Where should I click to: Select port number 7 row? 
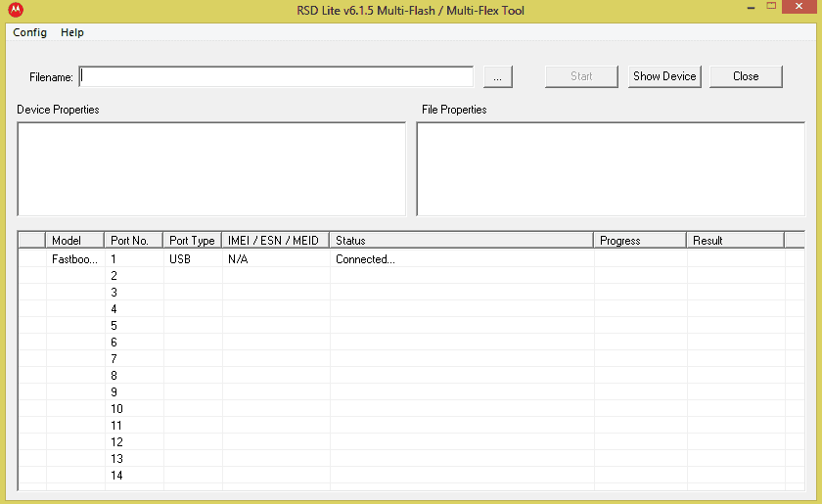click(x=412, y=359)
